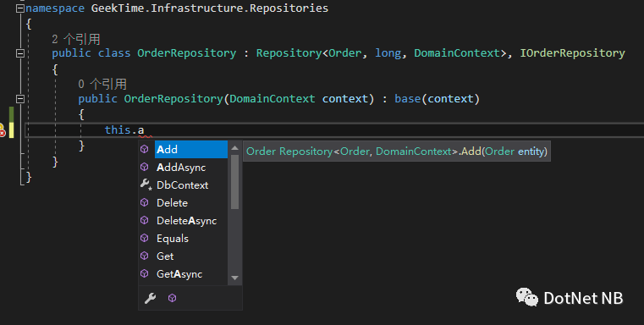Collapse the OrderRepository constructor block

19,99
